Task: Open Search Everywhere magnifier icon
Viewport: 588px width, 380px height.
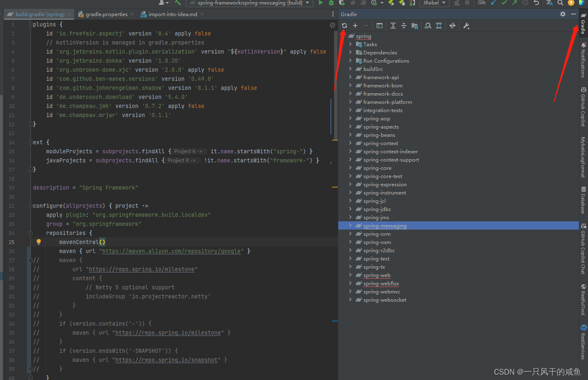Action: click(x=560, y=3)
